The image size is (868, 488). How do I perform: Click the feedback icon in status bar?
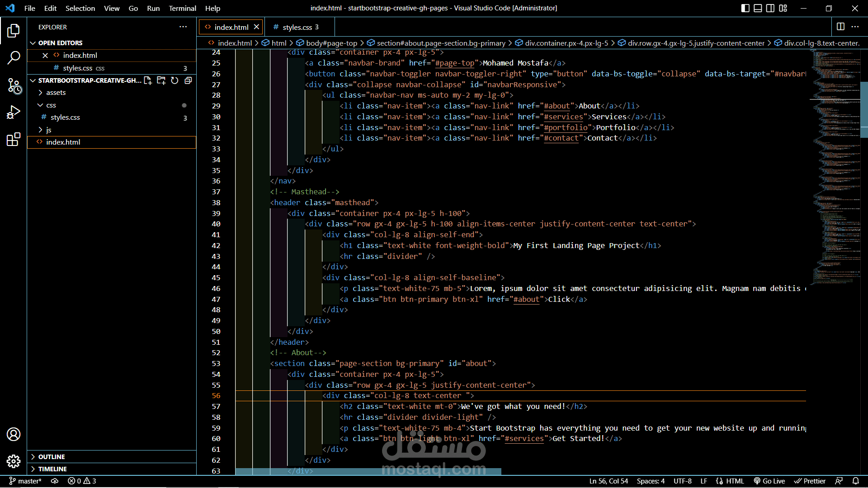coord(839,481)
